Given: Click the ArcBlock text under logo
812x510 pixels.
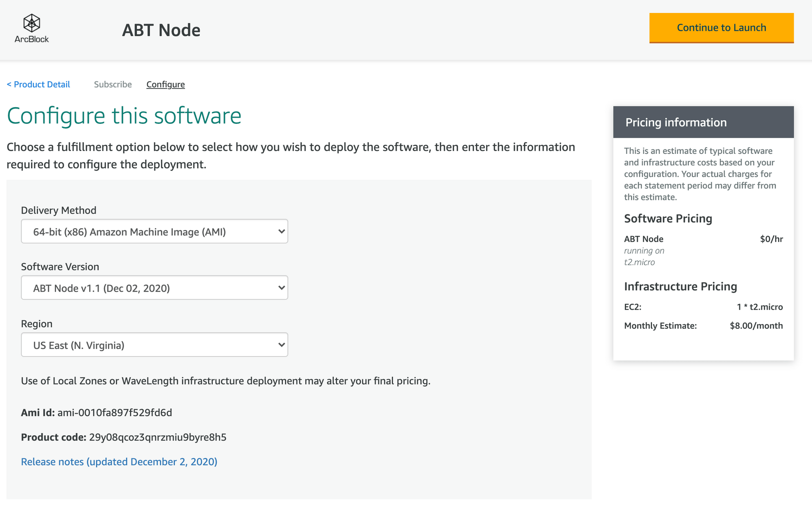Looking at the screenshot, I should coord(32,39).
